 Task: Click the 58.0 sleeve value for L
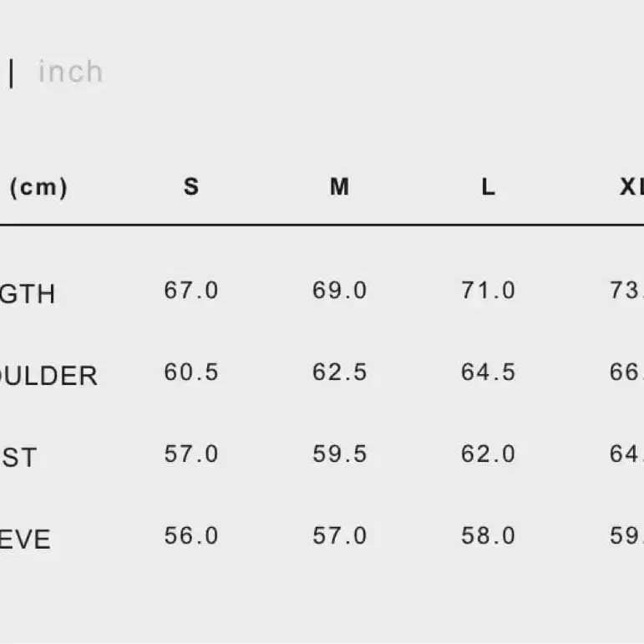tap(489, 535)
